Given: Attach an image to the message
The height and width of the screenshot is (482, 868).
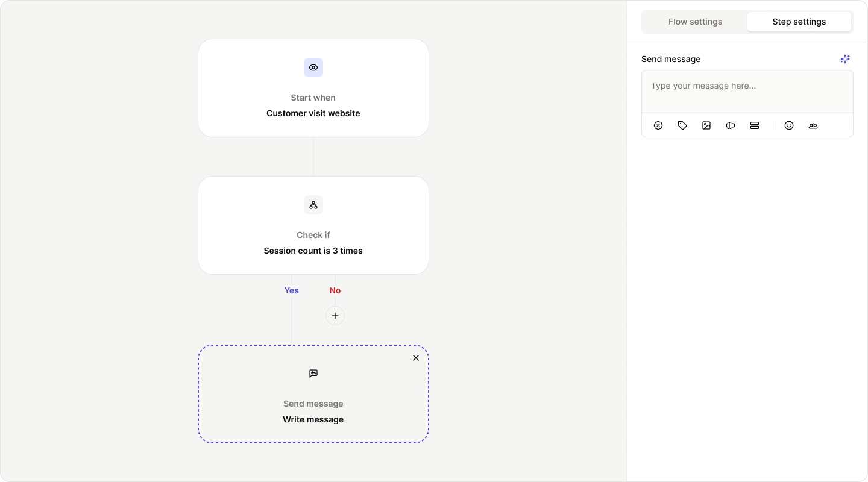Looking at the screenshot, I should (706, 125).
